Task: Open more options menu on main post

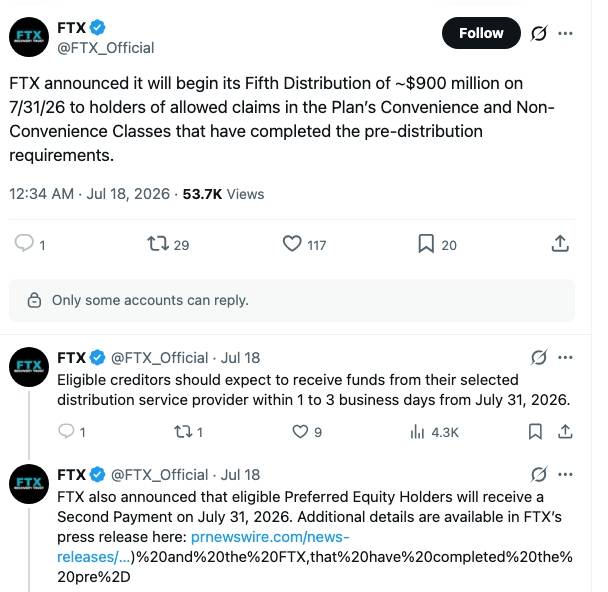Action: pos(565,33)
